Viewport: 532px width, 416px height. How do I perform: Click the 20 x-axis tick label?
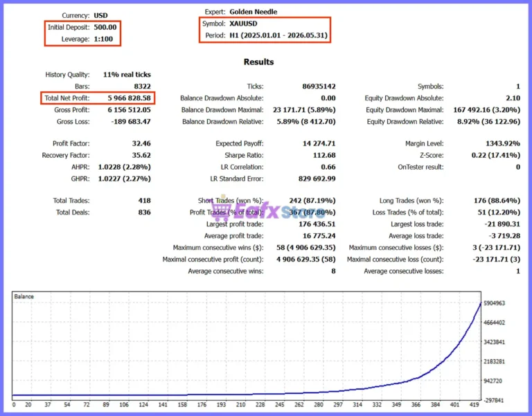pos(28,404)
